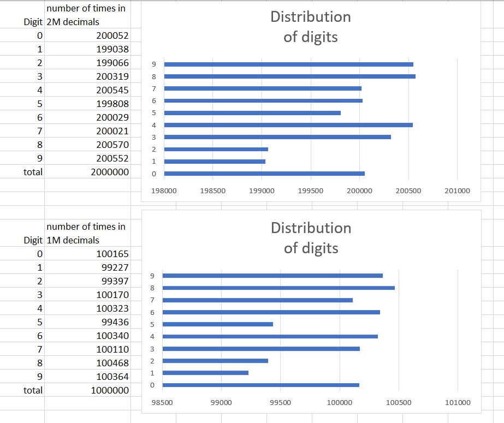Select the cell showing 100110

pos(87,349)
